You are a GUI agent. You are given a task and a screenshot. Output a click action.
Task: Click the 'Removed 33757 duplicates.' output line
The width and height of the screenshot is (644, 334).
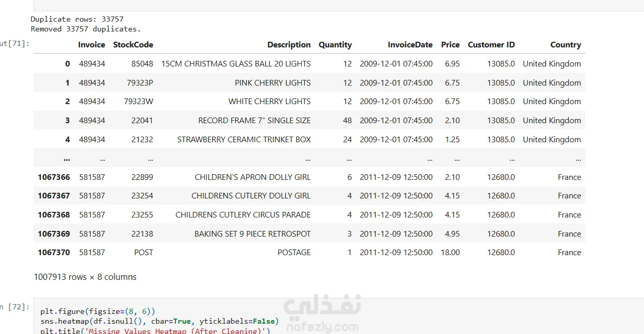click(86, 29)
